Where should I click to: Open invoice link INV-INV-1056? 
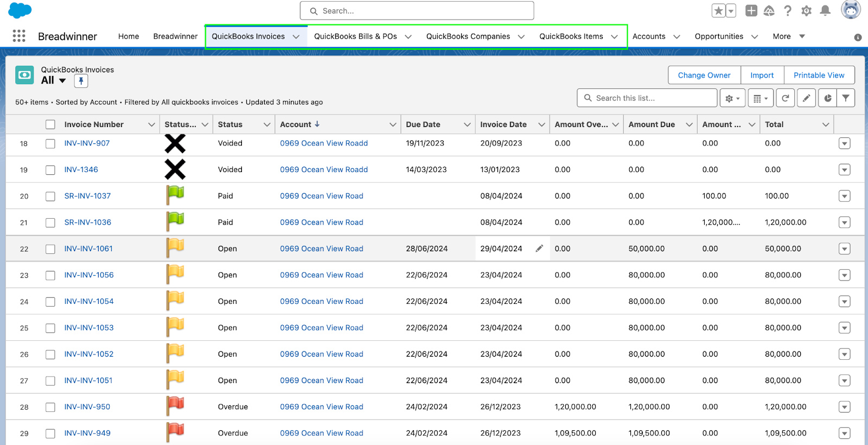tap(89, 275)
